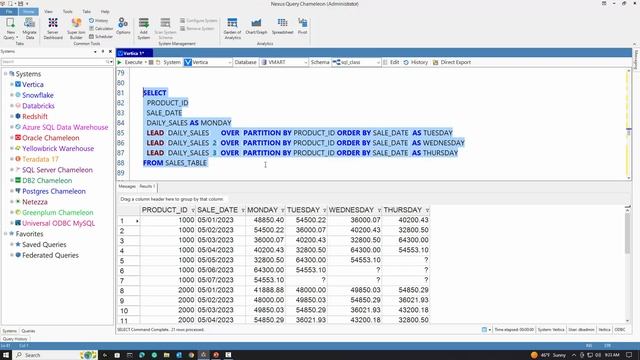Open Garden of Analytics

(233, 28)
